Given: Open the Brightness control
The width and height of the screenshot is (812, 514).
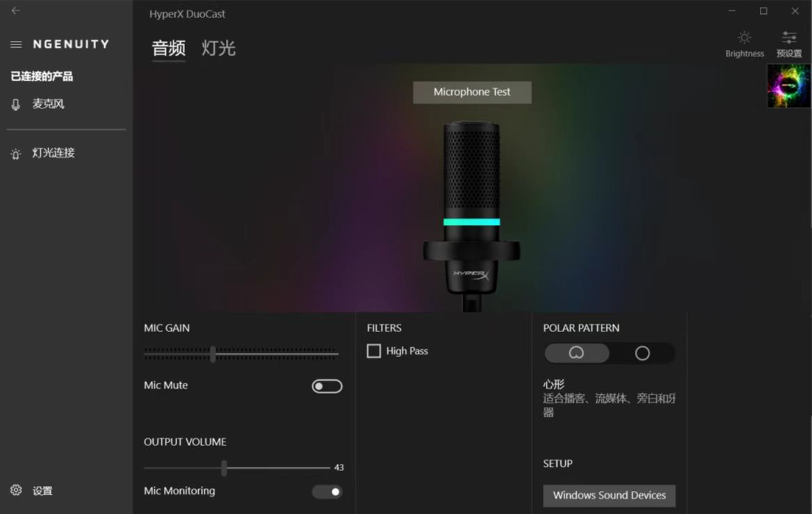Looking at the screenshot, I should click(744, 44).
